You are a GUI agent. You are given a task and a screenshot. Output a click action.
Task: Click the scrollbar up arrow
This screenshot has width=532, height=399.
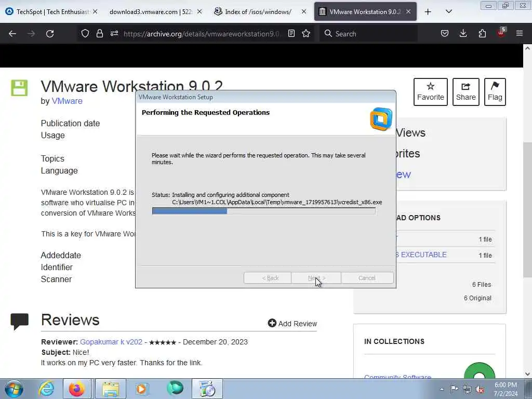(527, 48)
